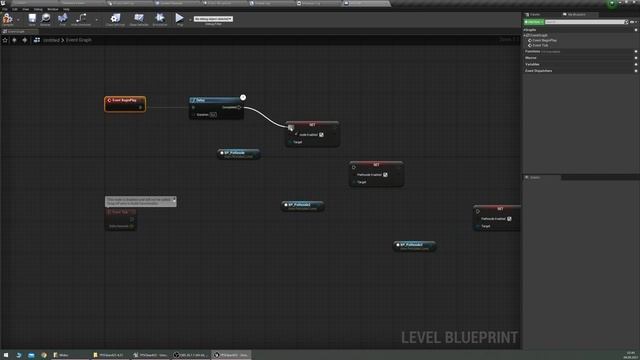Viewport: 640px width, 360px height.
Task: Open the Chrome taskbar icon
Action: tap(44, 355)
